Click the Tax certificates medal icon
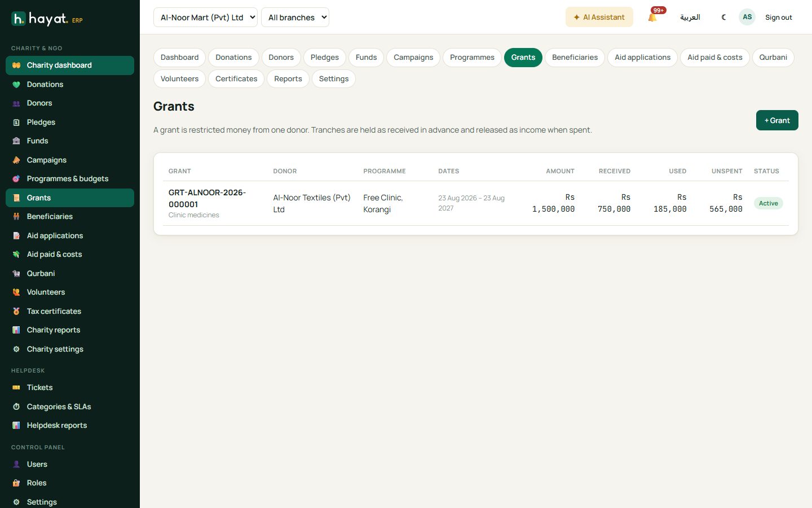This screenshot has height=508, width=812. pos(16,312)
